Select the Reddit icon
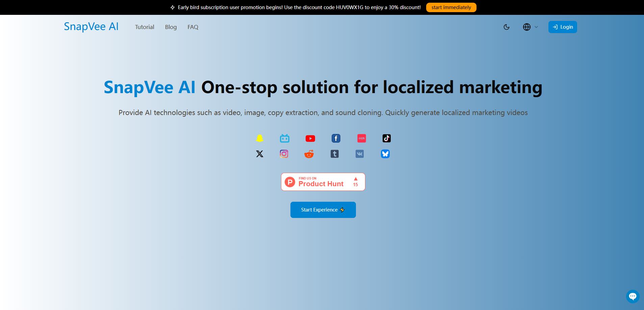Screen dimensions: 644x310 coord(309,154)
